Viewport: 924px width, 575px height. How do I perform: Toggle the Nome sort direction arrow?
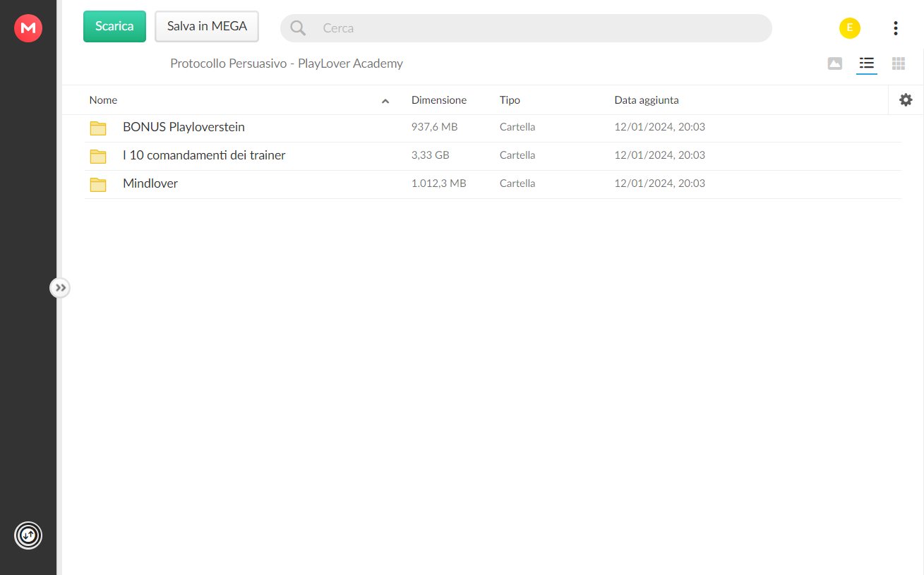pyautogui.click(x=385, y=101)
